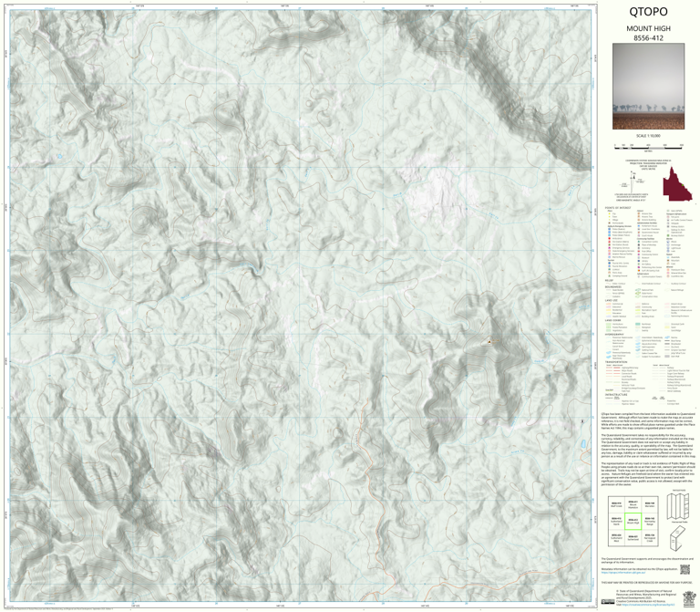
Task: Click the folded map booklet diagram
Action: [x=678, y=537]
